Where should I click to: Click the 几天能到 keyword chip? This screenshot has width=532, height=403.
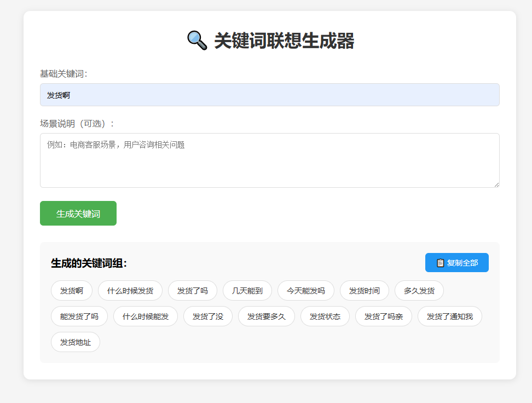247,291
